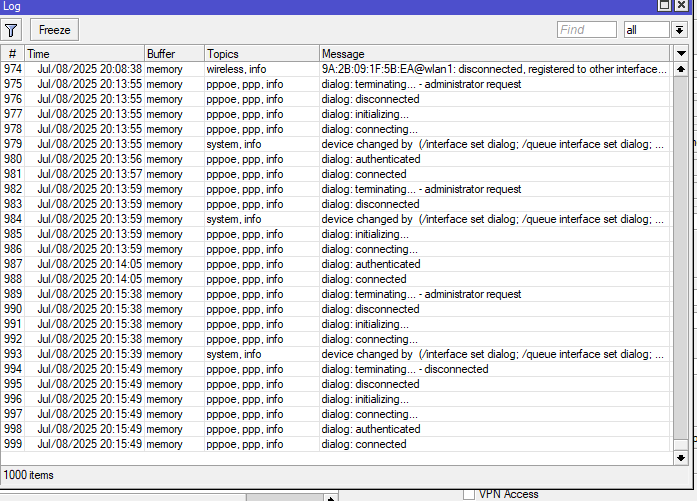Select log row 984 device changed entry
This screenshot has height=501, width=697.
coord(336,219)
